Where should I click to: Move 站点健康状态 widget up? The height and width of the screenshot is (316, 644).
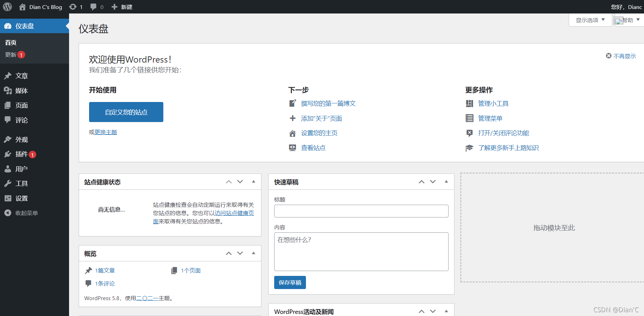pyautogui.click(x=229, y=182)
